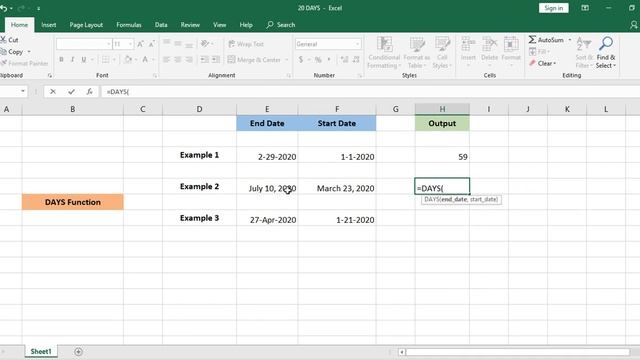Viewport: 640px width, 360px height.
Task: Expand the Merge & Center dropdown arrow
Action: tap(287, 60)
